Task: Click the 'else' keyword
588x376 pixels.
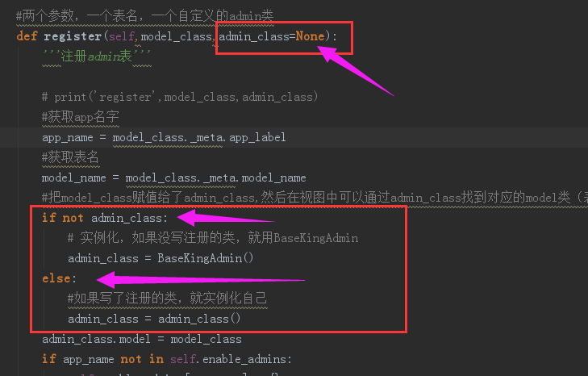Action: coord(56,278)
